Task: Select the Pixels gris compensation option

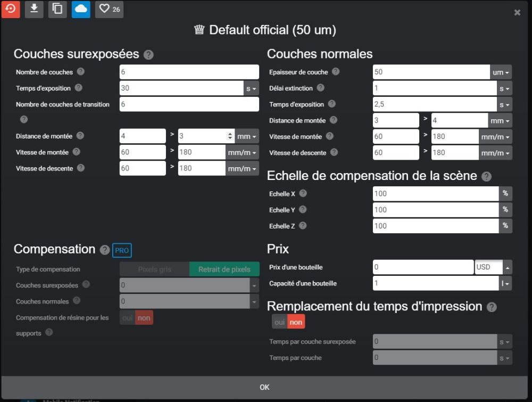Action: tap(155, 269)
